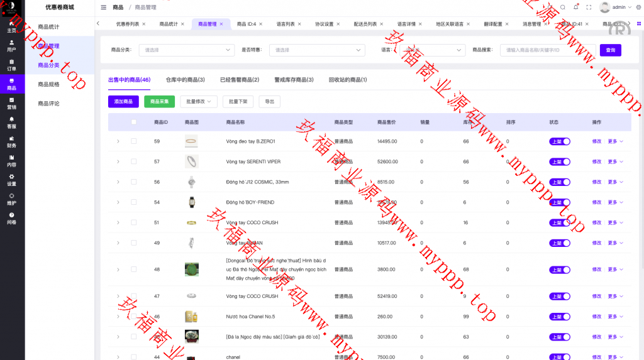Click the notification bell icon
Image resolution: width=644 pixels, height=360 pixels.
(x=575, y=8)
